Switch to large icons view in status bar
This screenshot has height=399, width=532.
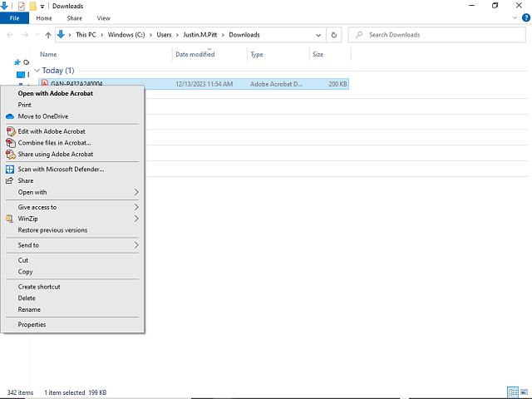click(522, 392)
